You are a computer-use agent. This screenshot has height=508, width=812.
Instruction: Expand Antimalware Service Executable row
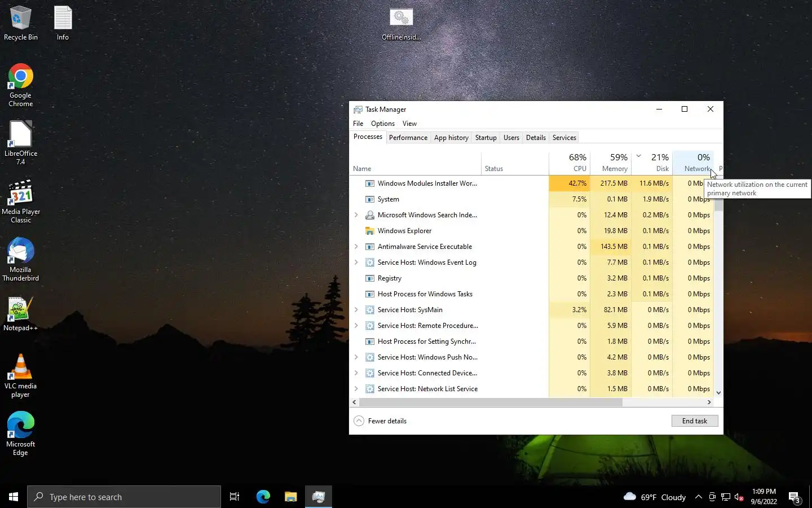pyautogui.click(x=356, y=247)
